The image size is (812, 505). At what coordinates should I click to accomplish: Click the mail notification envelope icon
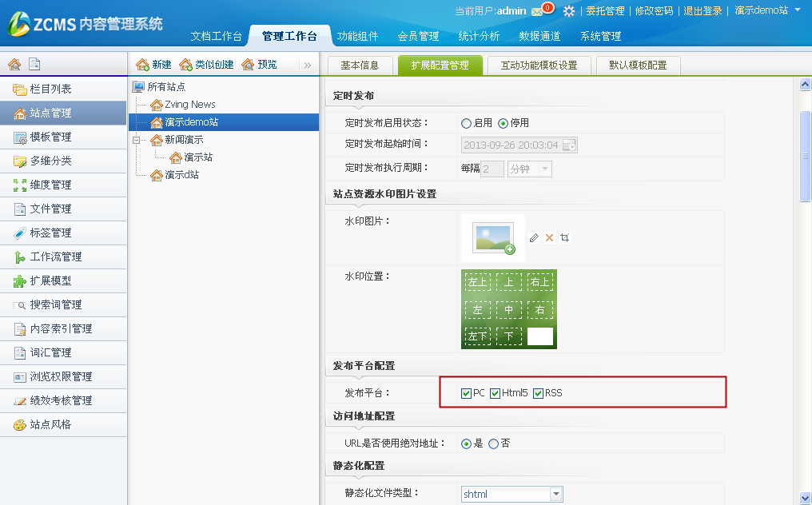[536, 11]
